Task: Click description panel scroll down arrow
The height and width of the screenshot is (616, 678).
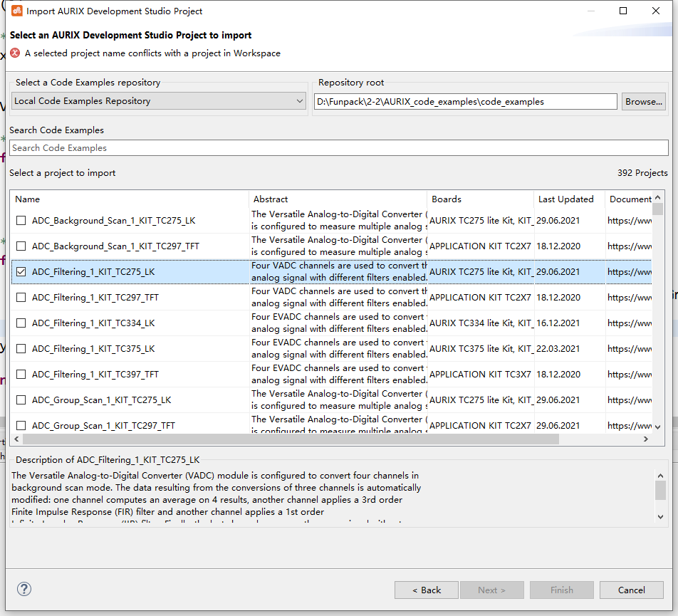Action: 660,516
